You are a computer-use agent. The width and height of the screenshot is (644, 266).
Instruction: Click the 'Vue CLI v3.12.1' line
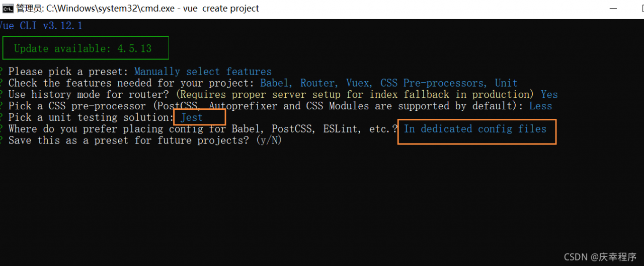coord(41,26)
